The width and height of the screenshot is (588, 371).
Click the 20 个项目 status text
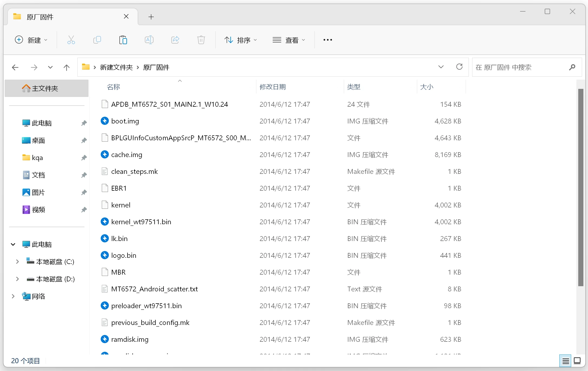pyautogui.click(x=25, y=361)
